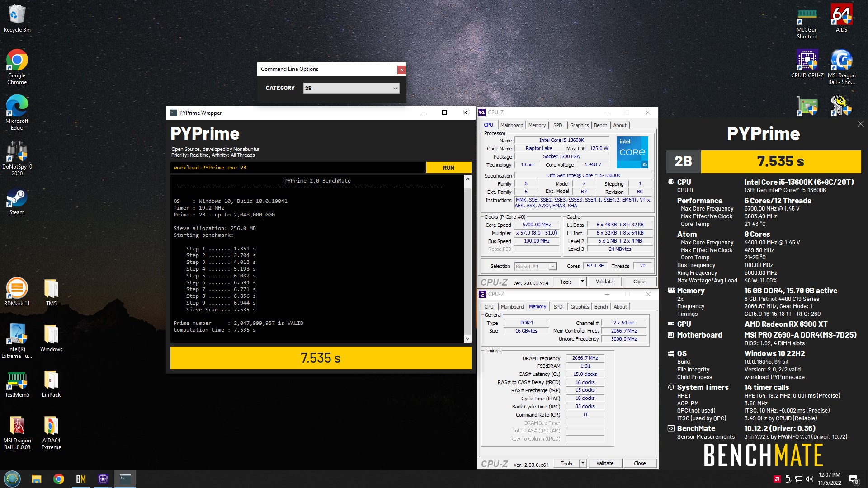The height and width of the screenshot is (488, 868).
Task: Click the taskbar clock showing 12:07 PM
Action: pyautogui.click(x=830, y=479)
